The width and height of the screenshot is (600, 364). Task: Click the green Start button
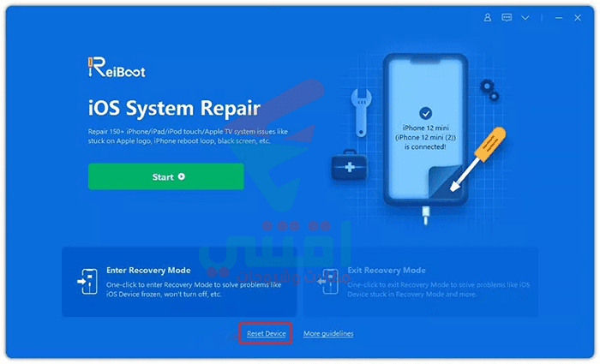166,176
